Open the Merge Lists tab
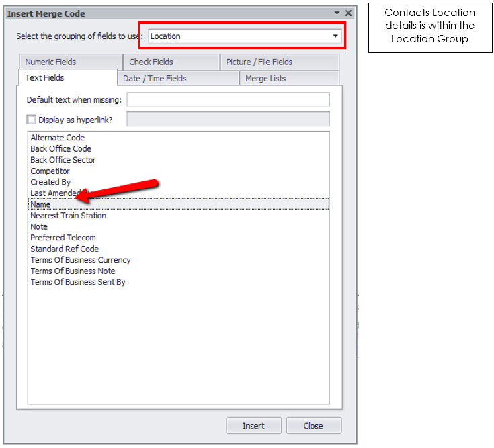 pyautogui.click(x=265, y=79)
